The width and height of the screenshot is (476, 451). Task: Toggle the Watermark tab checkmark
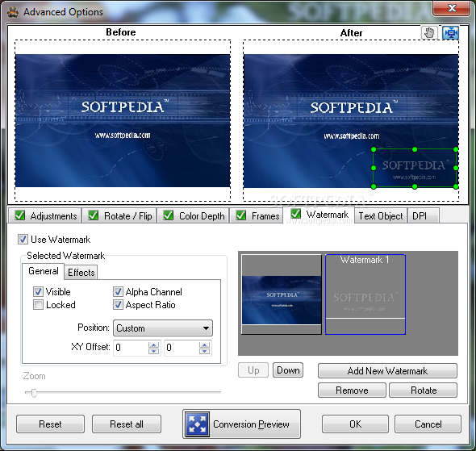(x=295, y=214)
